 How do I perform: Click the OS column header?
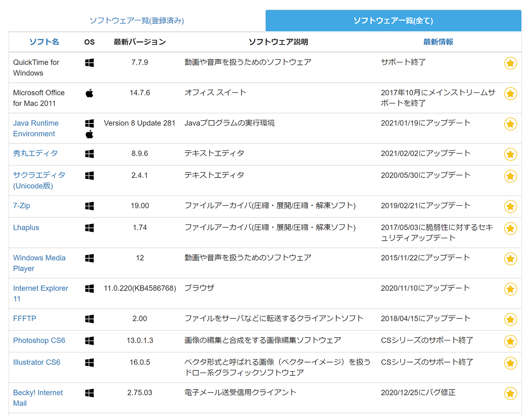(89, 42)
